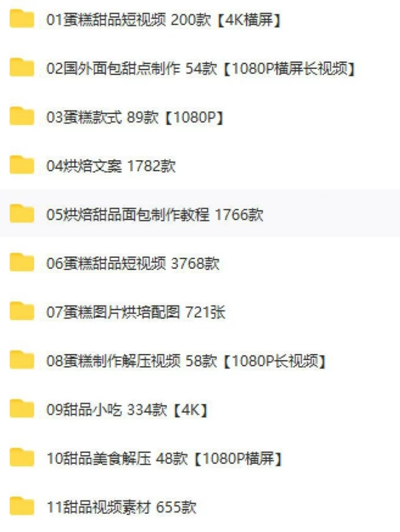Click 08蛋糕制作解压视频 58款 folder name
The image size is (400, 532).
[132, 361]
